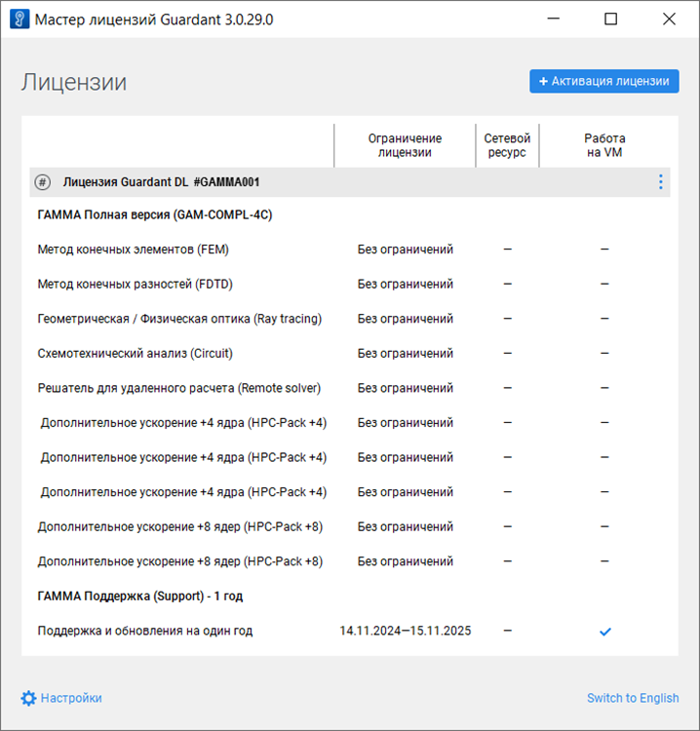Click Switch to English link

[x=633, y=698]
